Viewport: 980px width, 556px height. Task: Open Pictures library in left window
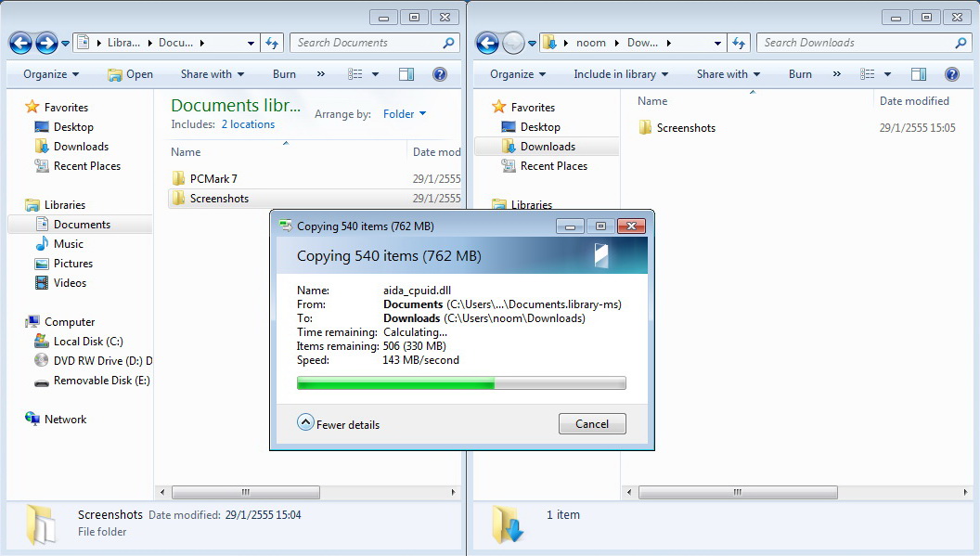coord(73,264)
